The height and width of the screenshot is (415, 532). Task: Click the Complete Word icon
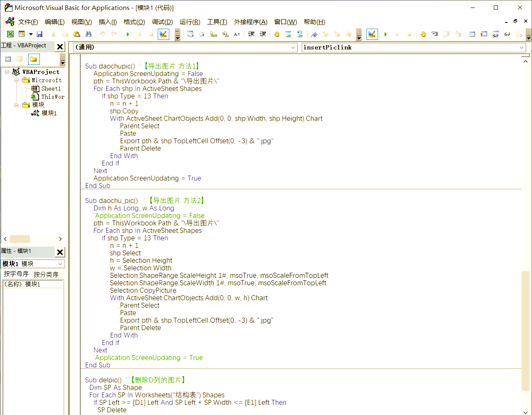click(x=237, y=34)
